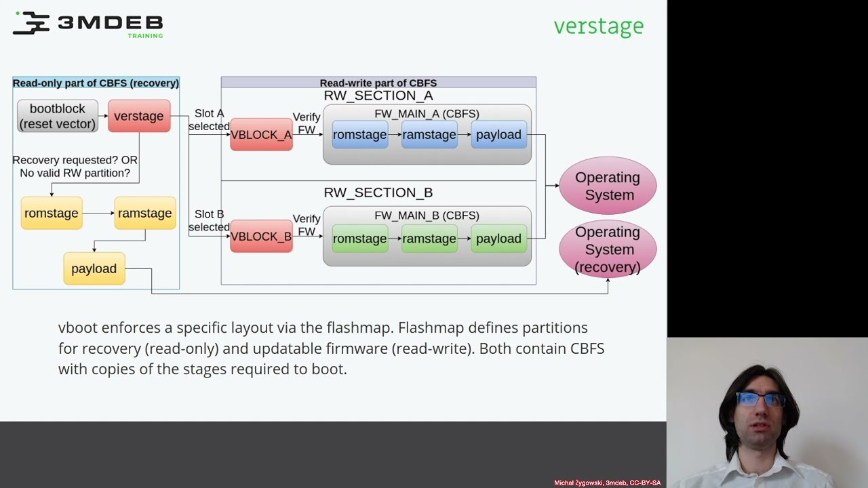This screenshot has height=488, width=868.
Task: Click the Read-write part of CBFS header
Action: tap(378, 83)
